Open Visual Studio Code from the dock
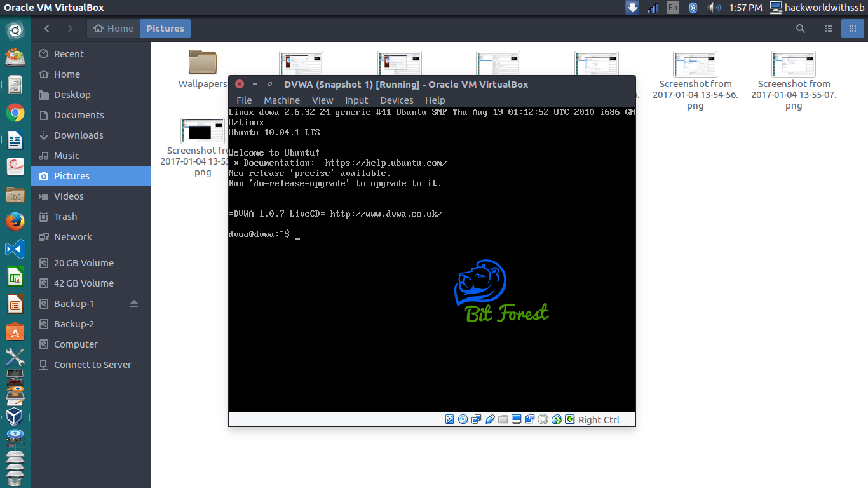The image size is (868, 488). (15, 248)
